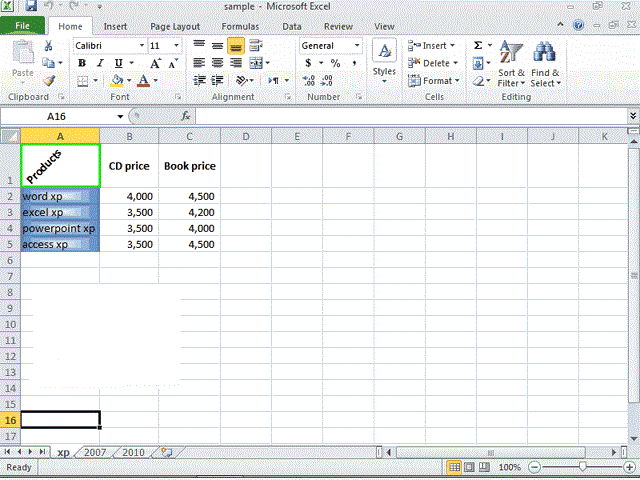Click Decrease Indent icon
The height and width of the screenshot is (480, 640).
click(199, 80)
